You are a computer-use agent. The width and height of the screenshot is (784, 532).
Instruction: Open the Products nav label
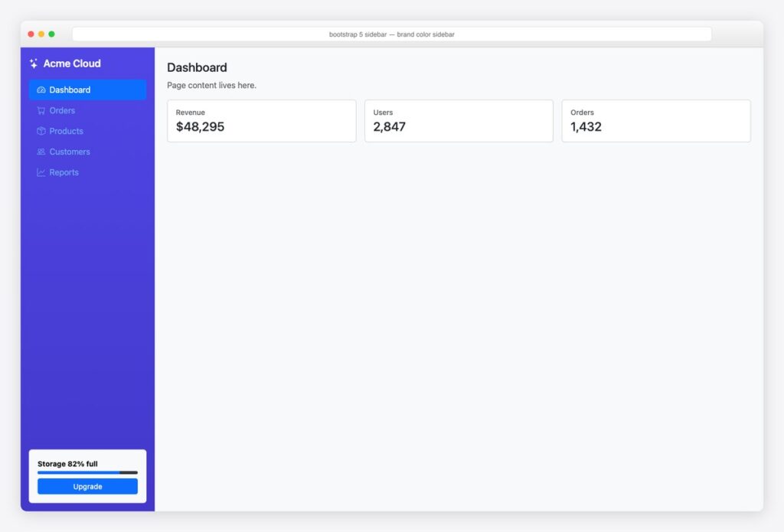click(66, 131)
